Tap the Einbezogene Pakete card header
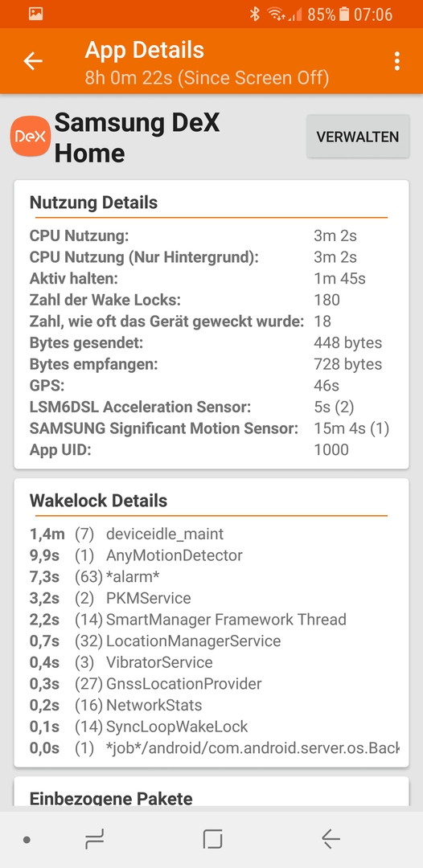 pyautogui.click(x=111, y=799)
